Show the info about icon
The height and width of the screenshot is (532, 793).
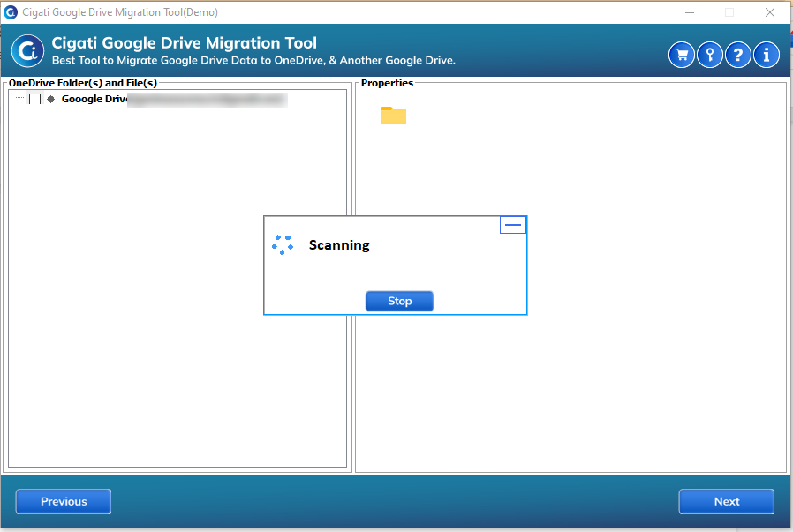pyautogui.click(x=767, y=55)
